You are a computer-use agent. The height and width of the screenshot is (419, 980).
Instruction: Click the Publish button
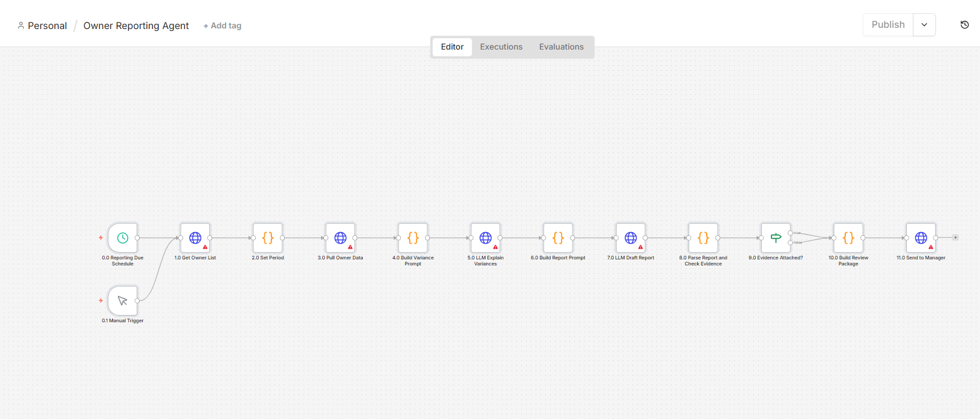click(x=888, y=25)
